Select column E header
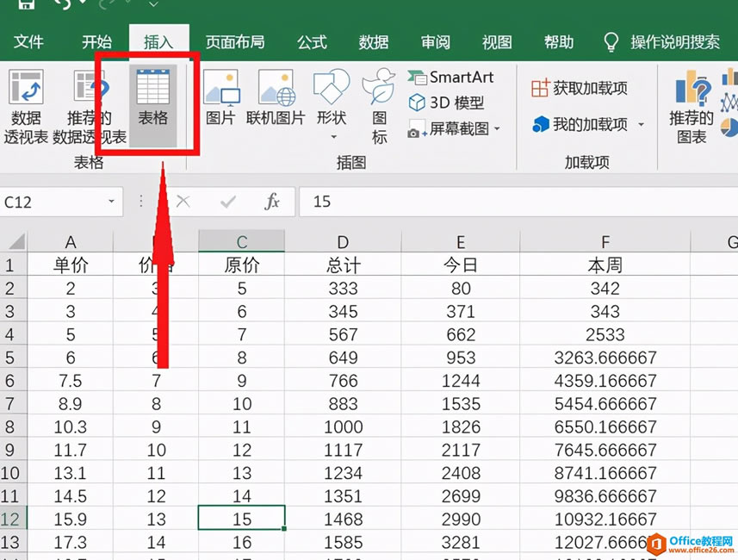Viewport: 738px width, 560px height. [x=461, y=241]
